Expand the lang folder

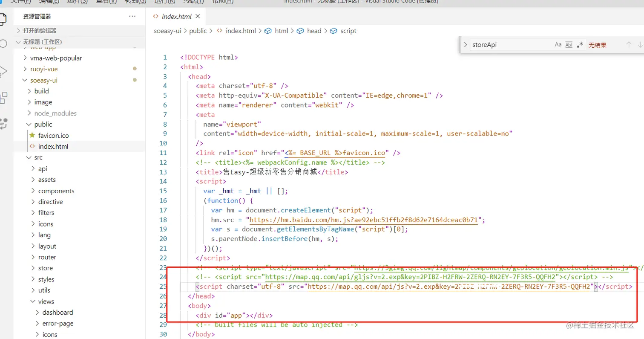point(33,235)
